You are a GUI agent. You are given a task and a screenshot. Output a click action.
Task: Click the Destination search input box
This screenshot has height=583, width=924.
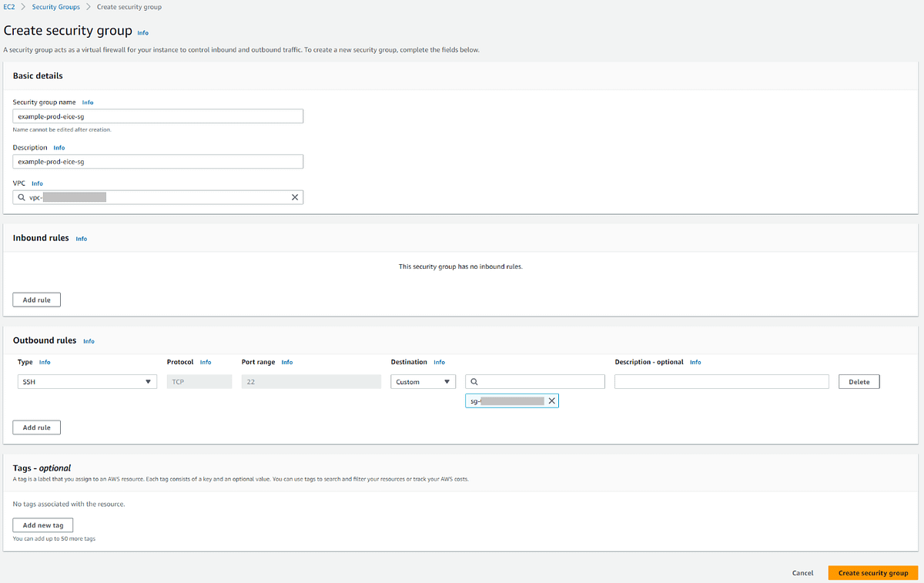click(535, 381)
